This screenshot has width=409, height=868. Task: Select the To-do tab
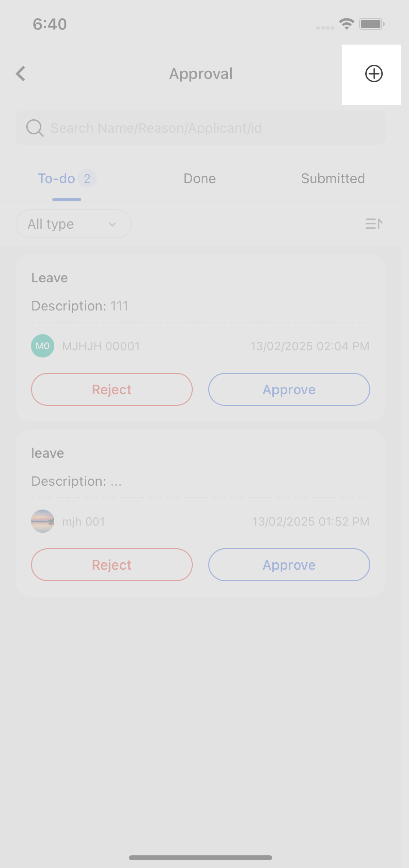[56, 178]
